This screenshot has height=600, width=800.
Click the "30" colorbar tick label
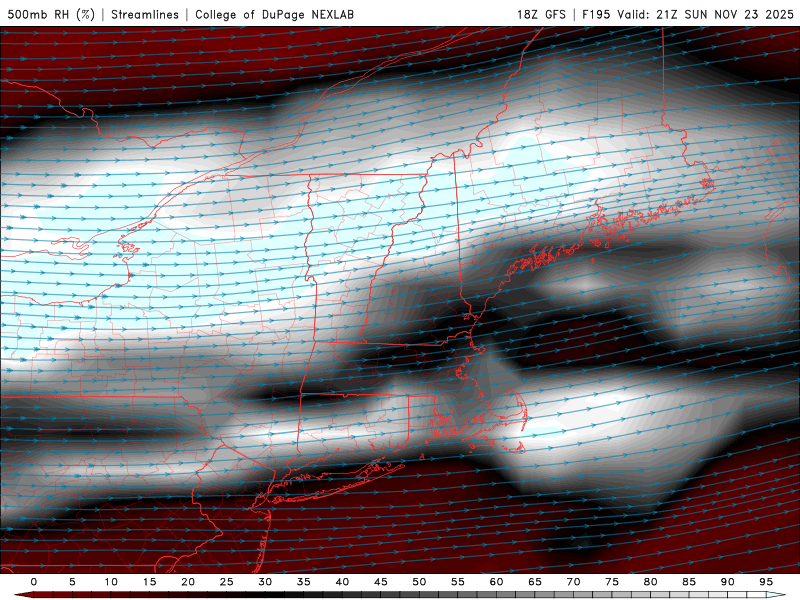click(265, 582)
